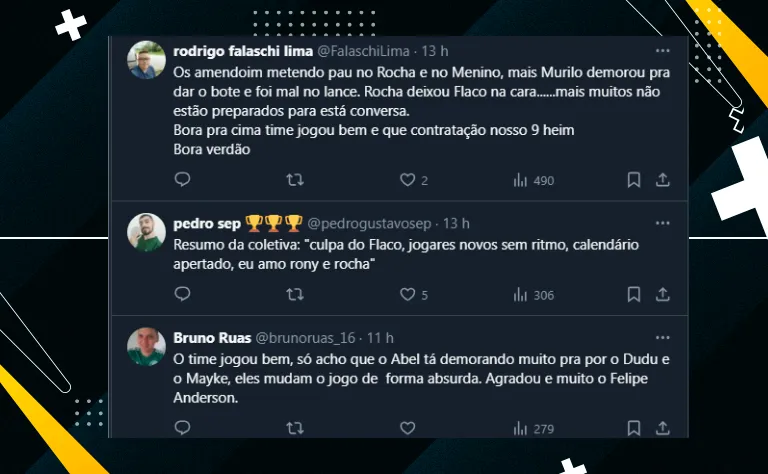This screenshot has height=474, width=768.
Task: Retweet pedro sep's tweet
Action: [x=295, y=295]
